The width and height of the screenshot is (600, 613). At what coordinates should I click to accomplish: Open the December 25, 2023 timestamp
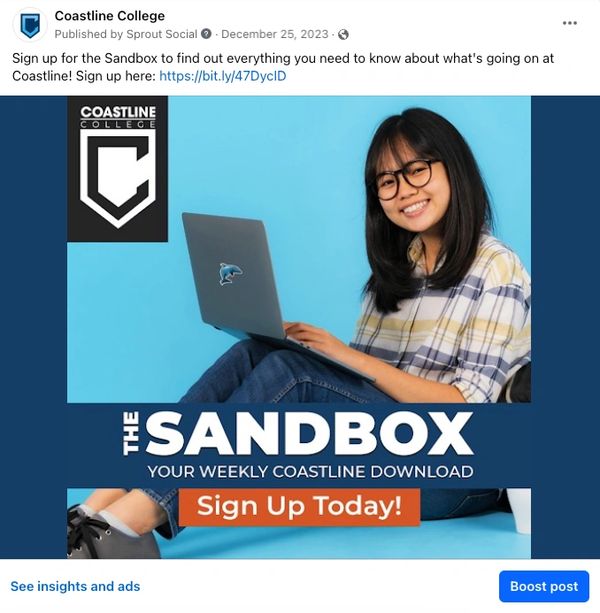tap(275, 34)
